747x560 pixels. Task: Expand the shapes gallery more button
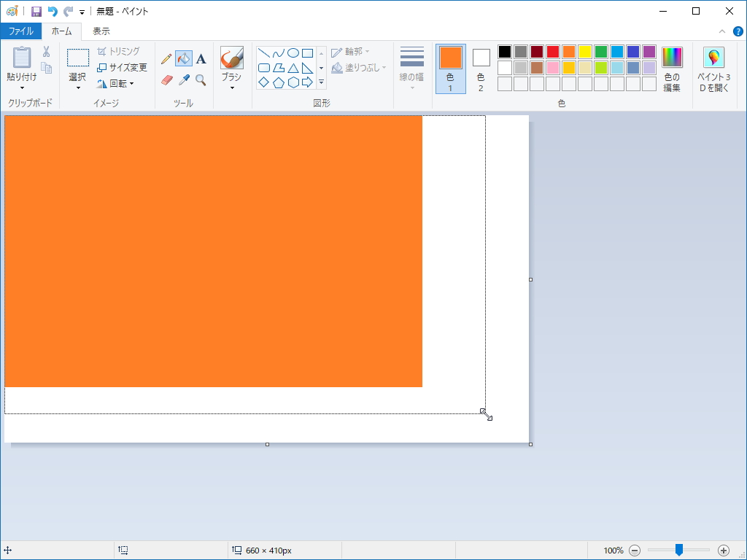pyautogui.click(x=322, y=82)
